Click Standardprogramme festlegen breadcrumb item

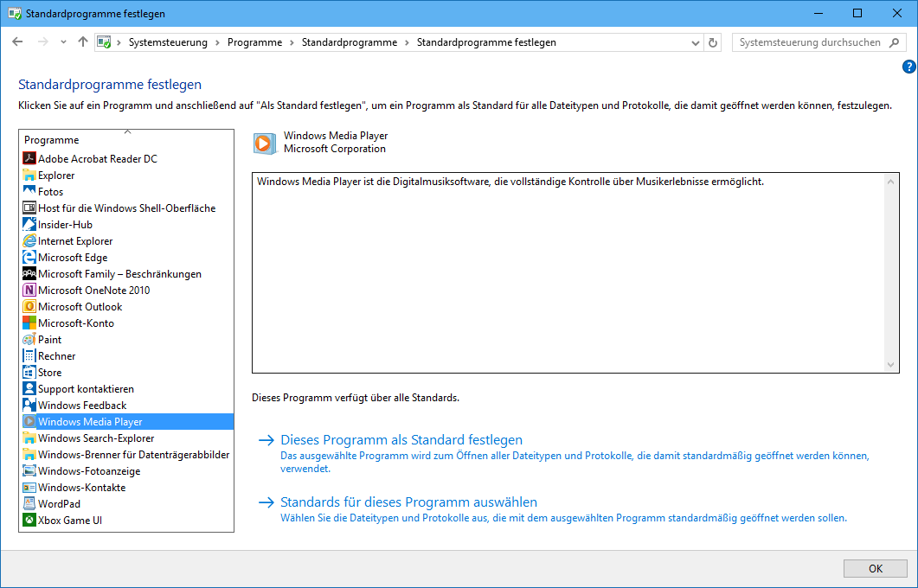coord(486,42)
